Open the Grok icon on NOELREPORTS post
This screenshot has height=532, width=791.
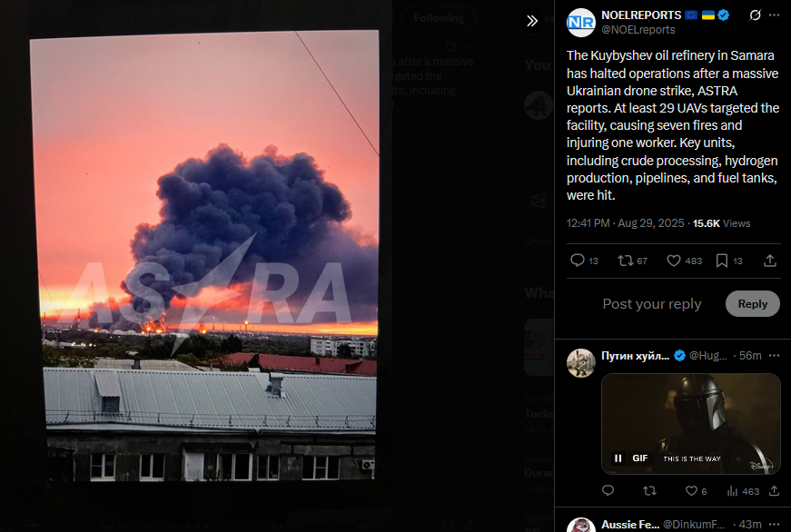(x=755, y=15)
